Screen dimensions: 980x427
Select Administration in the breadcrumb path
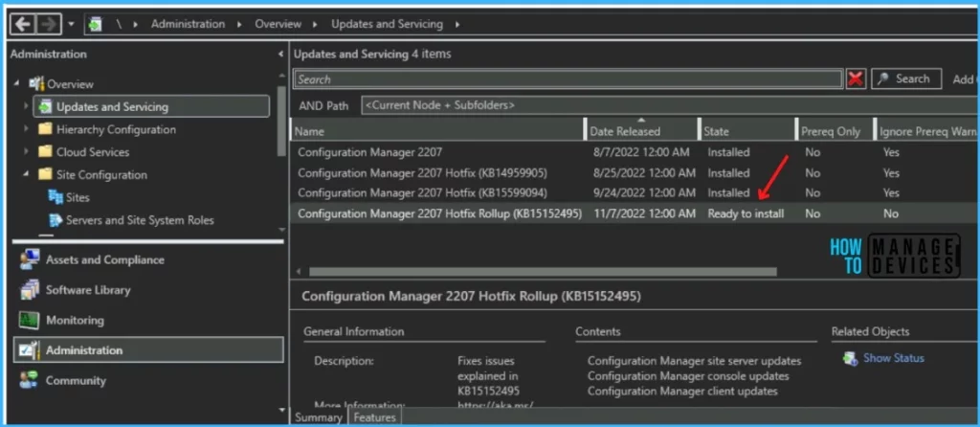pyautogui.click(x=188, y=24)
